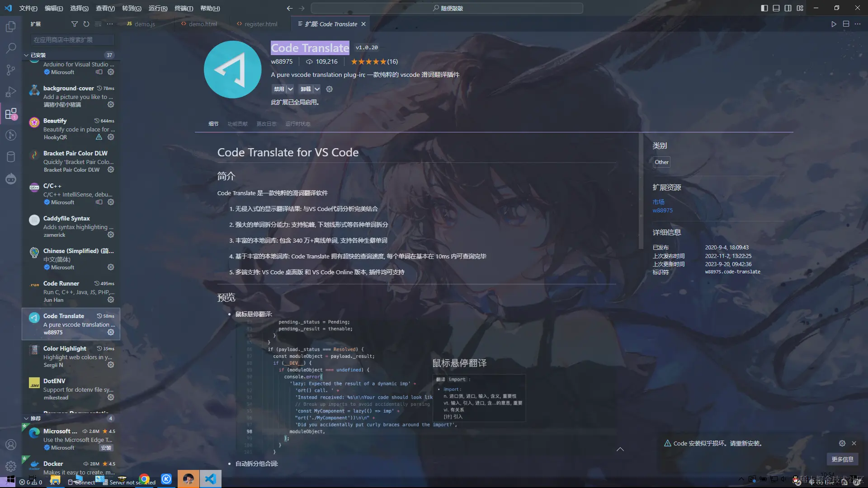Open the 更改日志 extension tab
The height and width of the screenshot is (488, 868).
(x=266, y=124)
